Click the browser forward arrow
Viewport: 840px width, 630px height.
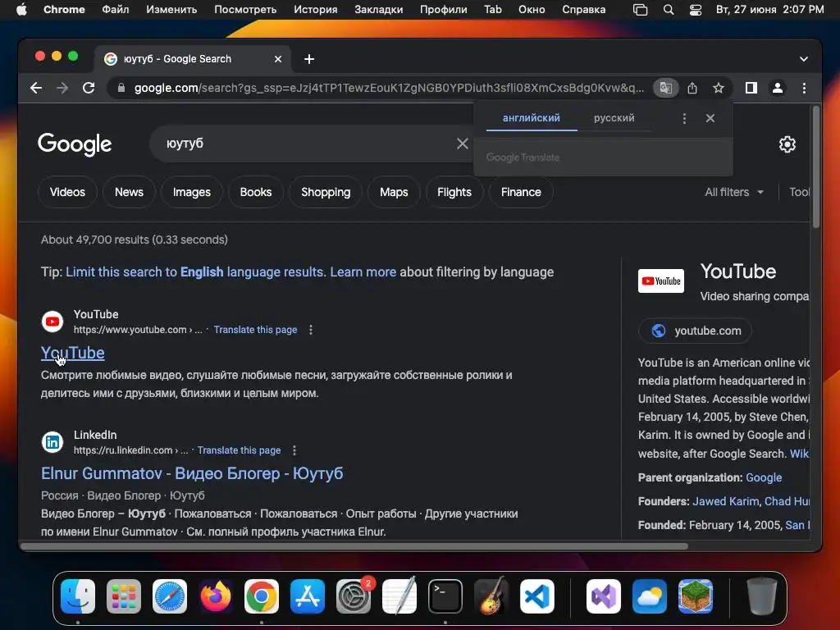click(62, 88)
